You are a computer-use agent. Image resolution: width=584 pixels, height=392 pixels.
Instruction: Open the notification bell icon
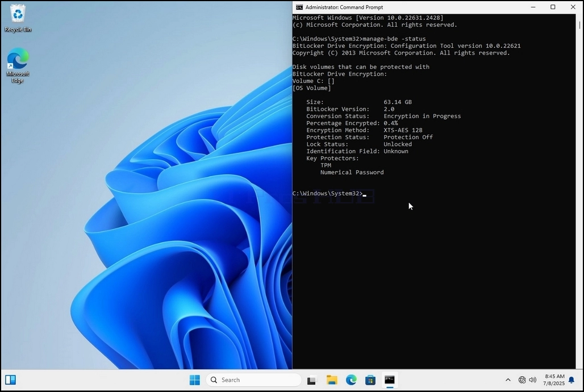pos(572,380)
